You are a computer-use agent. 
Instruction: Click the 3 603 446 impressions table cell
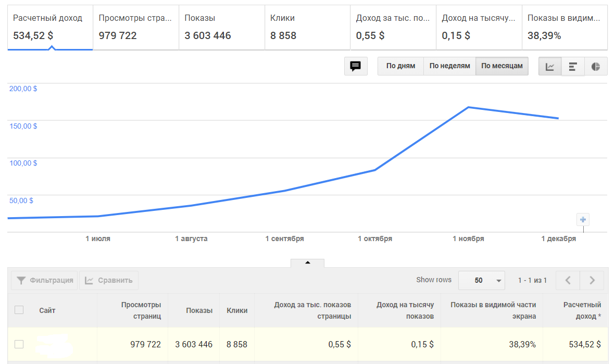coord(194,344)
